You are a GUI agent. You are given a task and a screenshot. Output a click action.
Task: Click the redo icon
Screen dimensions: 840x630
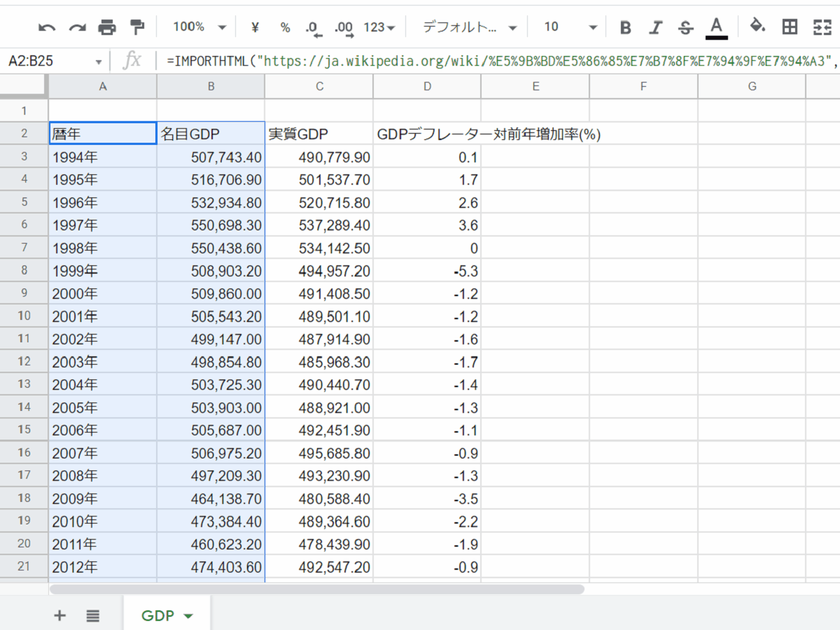(x=77, y=27)
